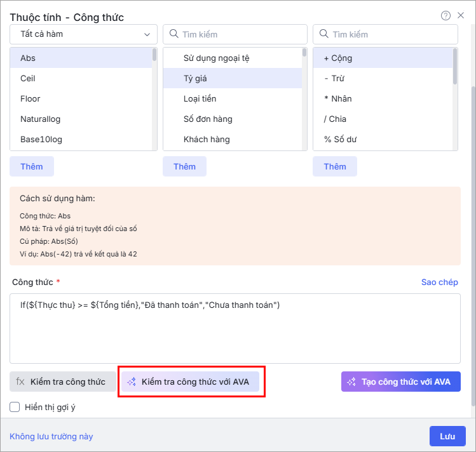
Task: Click Thêm under the operators list
Action: (335, 166)
